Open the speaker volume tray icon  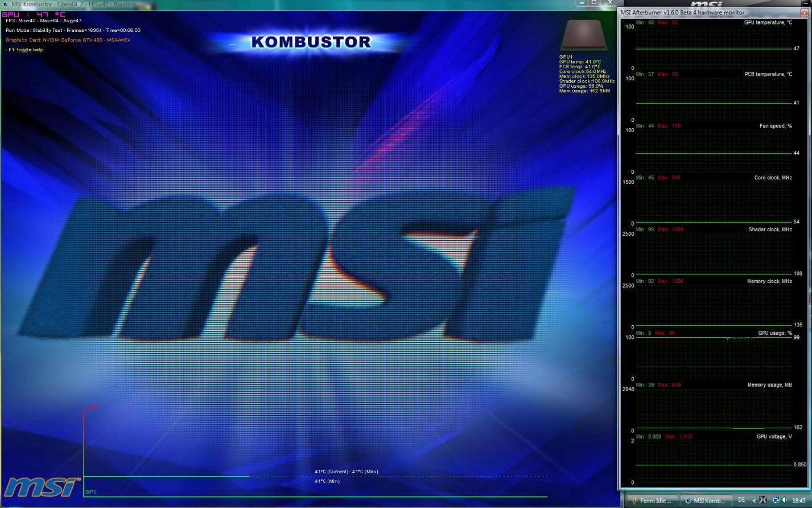coord(785,500)
